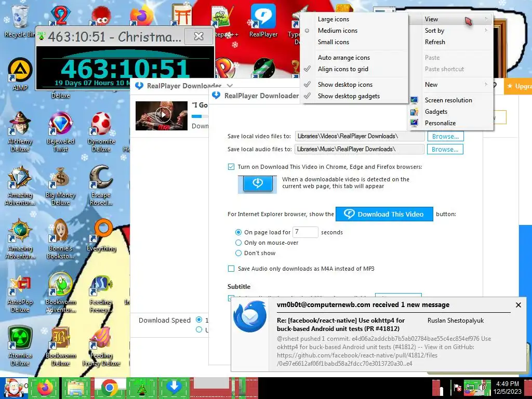Select the Everything search desktop shortcut
This screenshot has width=532, height=399.
(101, 235)
